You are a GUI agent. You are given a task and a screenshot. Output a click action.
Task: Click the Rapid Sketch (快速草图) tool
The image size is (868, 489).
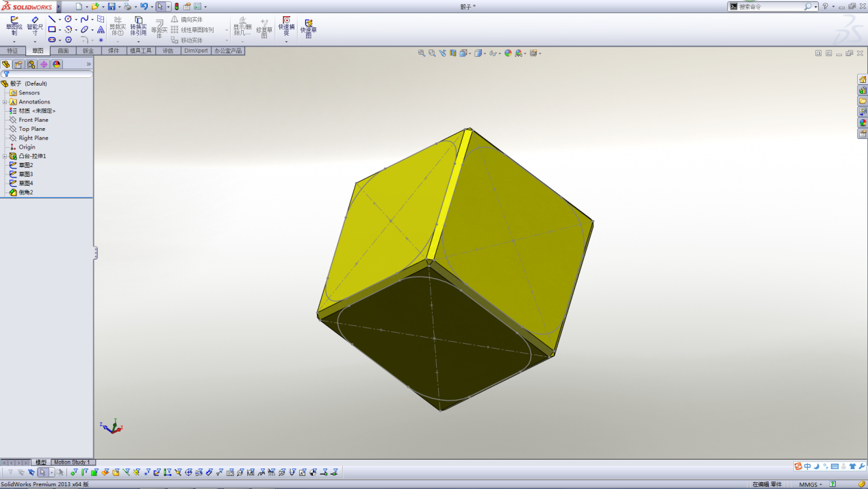click(309, 29)
